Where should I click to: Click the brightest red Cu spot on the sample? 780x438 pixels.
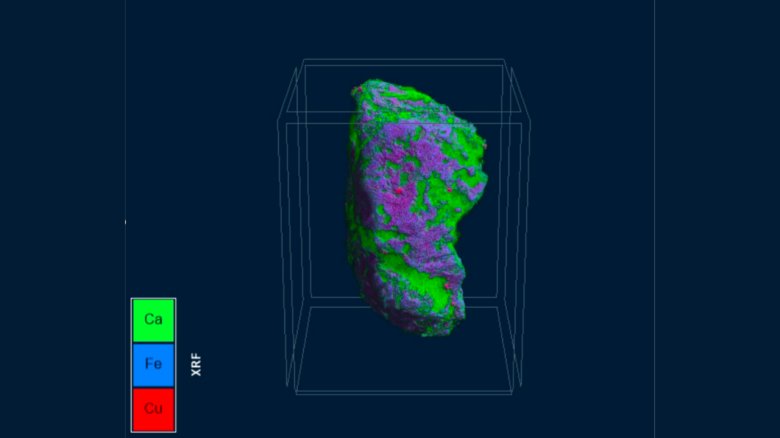click(x=398, y=191)
